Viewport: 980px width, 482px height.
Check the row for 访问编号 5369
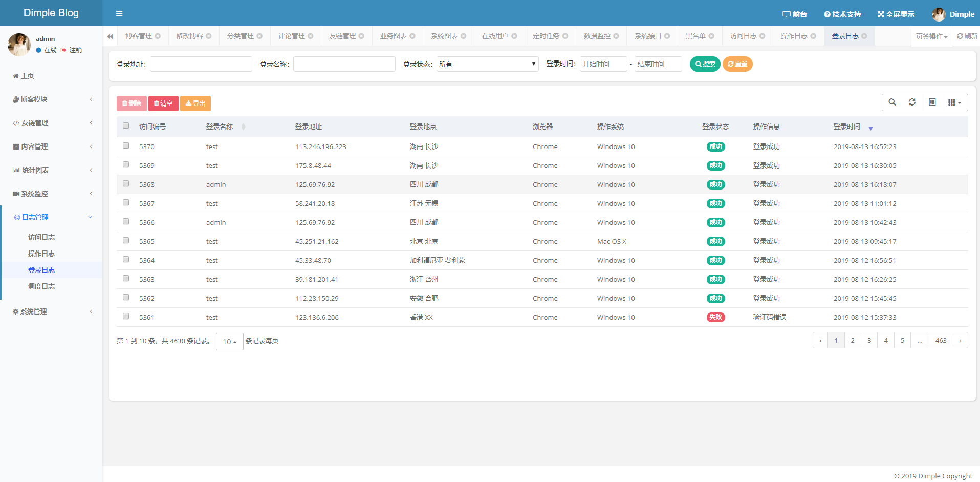(x=126, y=164)
